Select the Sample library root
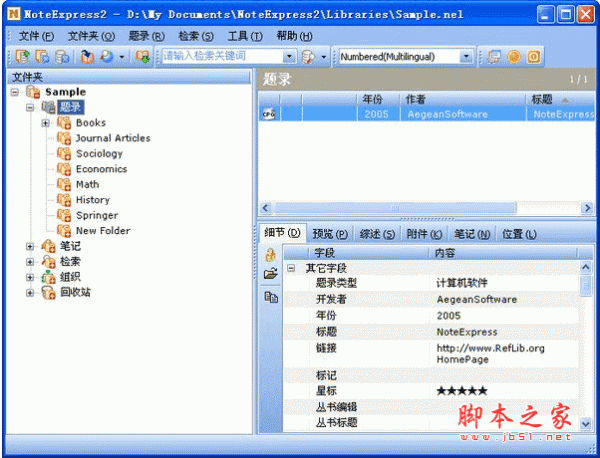Viewport: 600px width, 458px height. 65,92
